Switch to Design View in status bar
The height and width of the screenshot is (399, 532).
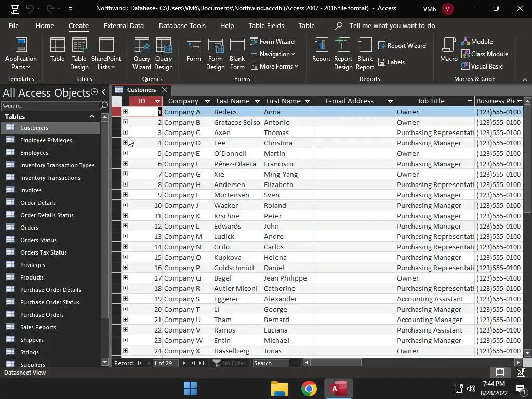pyautogui.click(x=521, y=372)
